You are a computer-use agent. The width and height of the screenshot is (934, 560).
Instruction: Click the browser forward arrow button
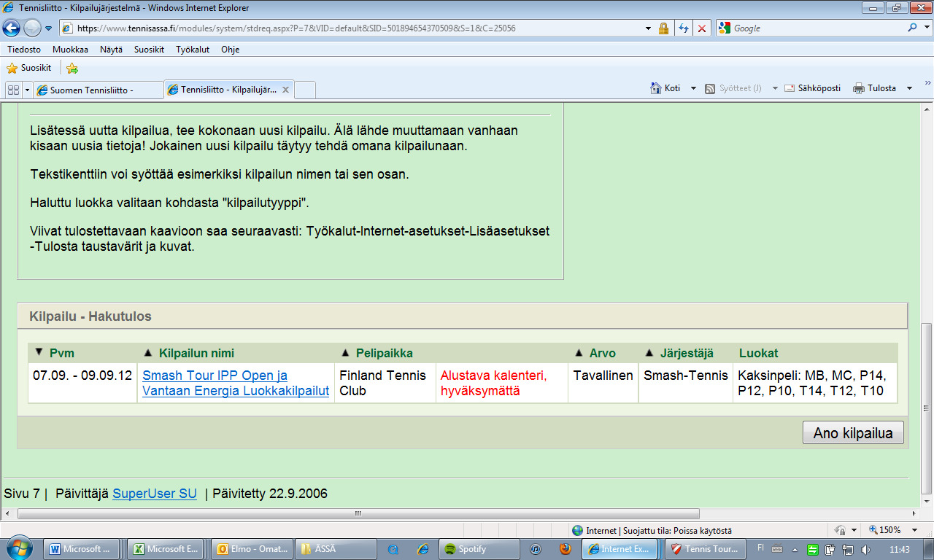tap(33, 28)
